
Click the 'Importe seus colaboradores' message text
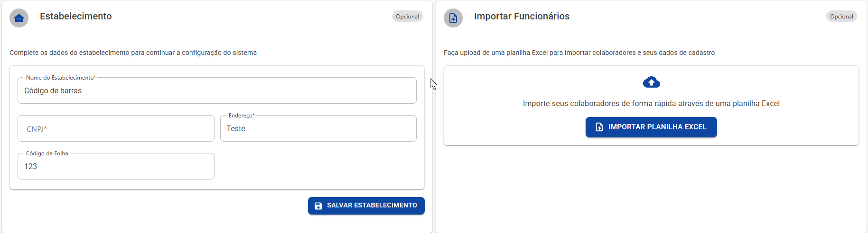[651, 103]
